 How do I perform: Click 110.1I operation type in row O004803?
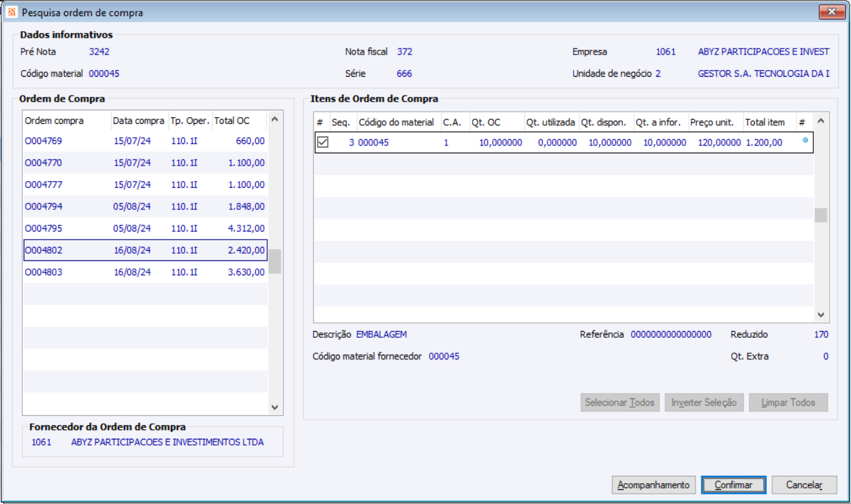[x=184, y=272]
